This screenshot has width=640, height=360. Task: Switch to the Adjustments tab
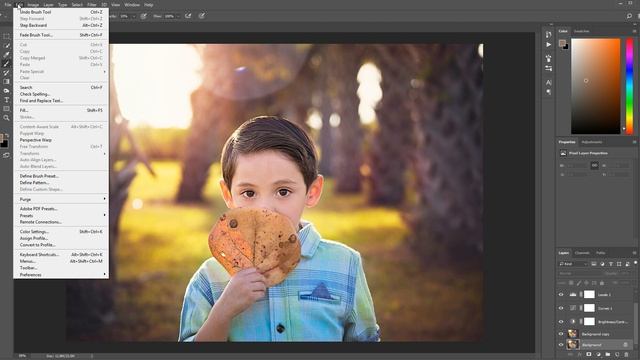click(x=592, y=142)
